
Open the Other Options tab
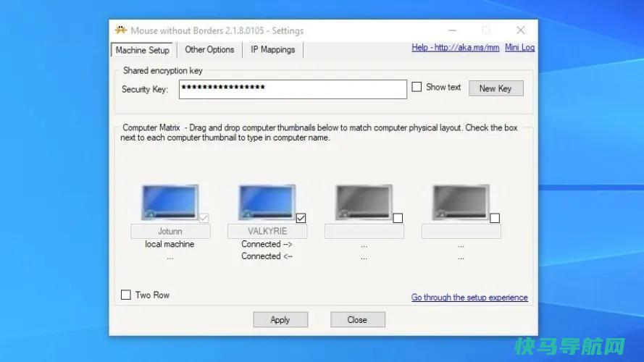click(x=209, y=50)
